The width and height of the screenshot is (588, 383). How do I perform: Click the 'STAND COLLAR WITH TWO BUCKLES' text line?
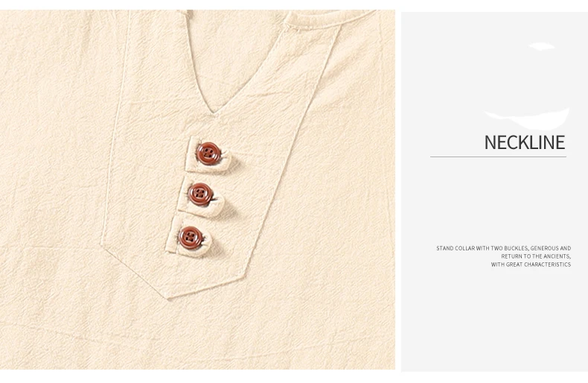click(504, 248)
